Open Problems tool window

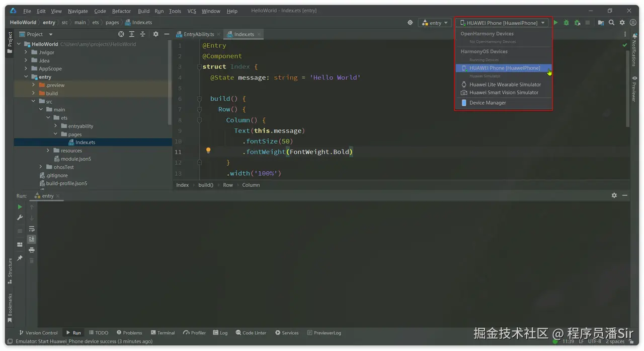129,333
